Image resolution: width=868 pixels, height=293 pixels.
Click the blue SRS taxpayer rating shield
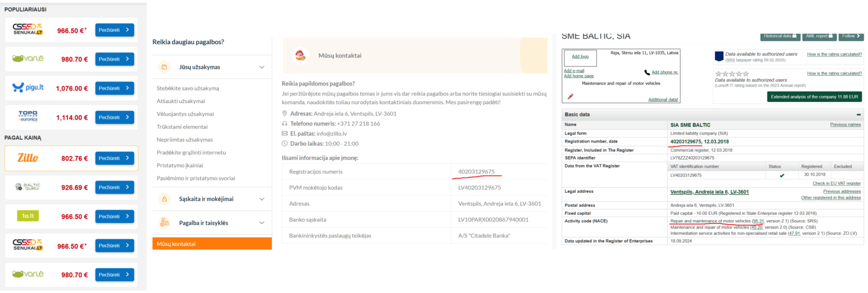[719, 56]
